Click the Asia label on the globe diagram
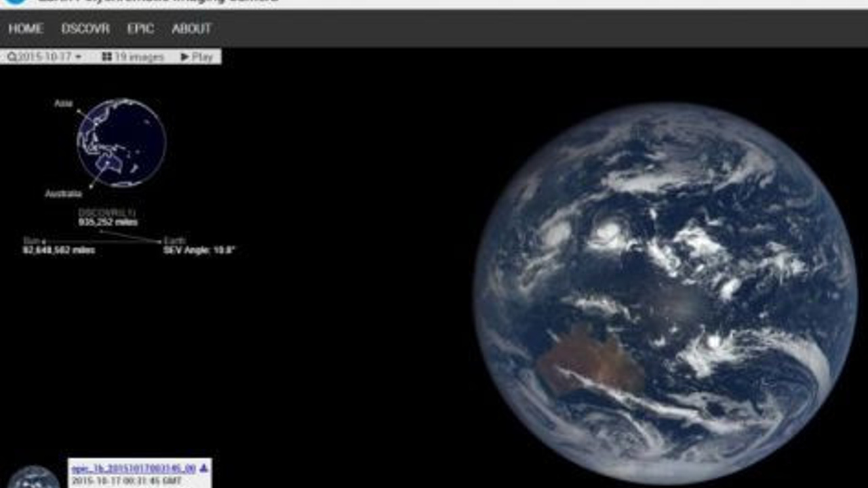Viewport: 868px width, 488px height. [x=63, y=103]
